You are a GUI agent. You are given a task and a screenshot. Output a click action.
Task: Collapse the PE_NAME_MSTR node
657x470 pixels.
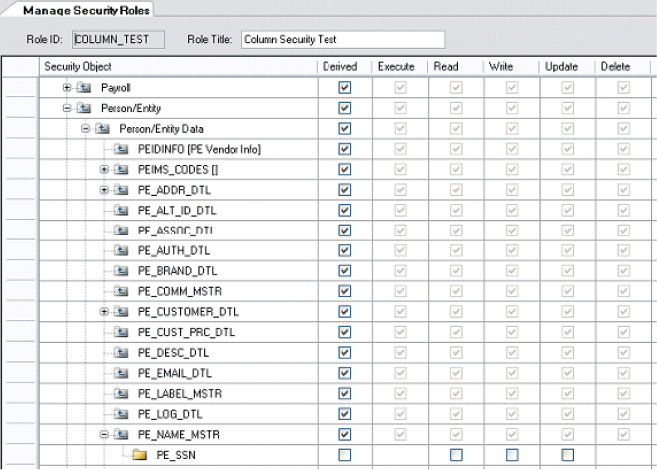105,434
